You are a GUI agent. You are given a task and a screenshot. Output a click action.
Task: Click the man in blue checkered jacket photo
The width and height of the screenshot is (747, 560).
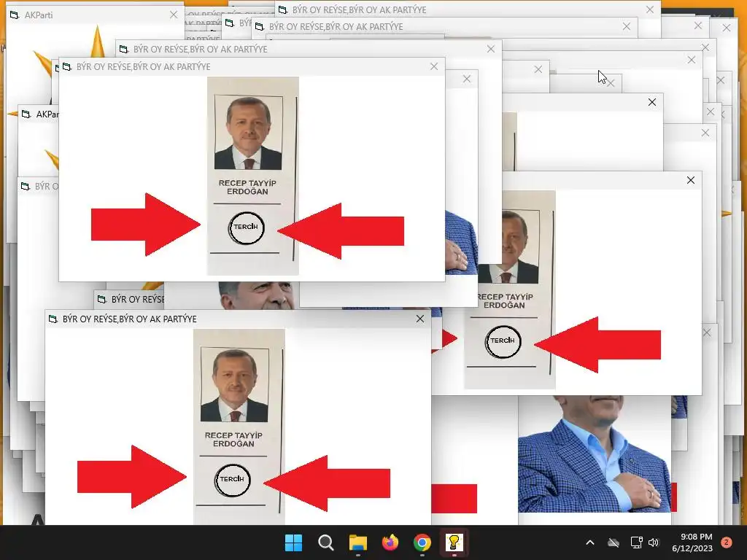pyautogui.click(x=595, y=454)
